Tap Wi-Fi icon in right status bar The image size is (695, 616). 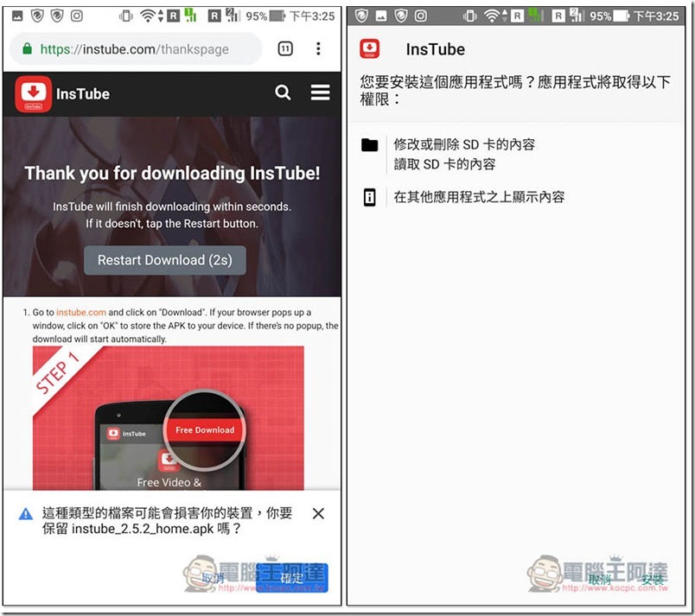point(492,16)
